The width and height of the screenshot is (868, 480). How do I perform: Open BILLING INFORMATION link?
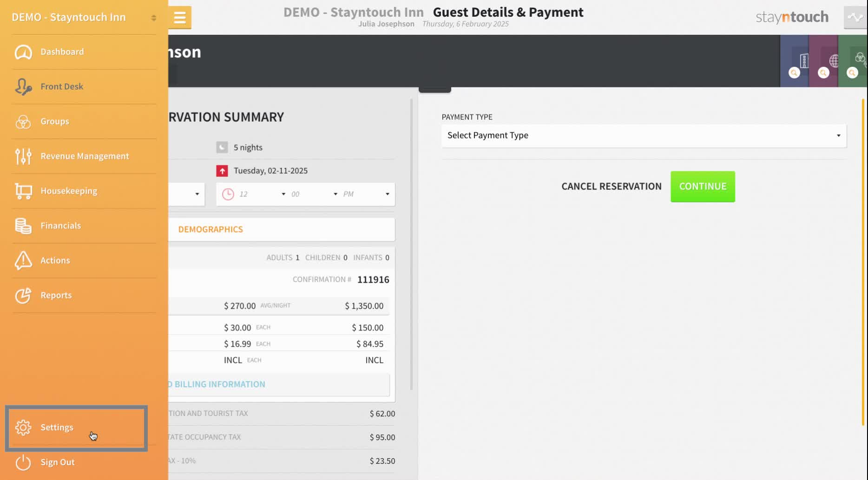point(217,384)
